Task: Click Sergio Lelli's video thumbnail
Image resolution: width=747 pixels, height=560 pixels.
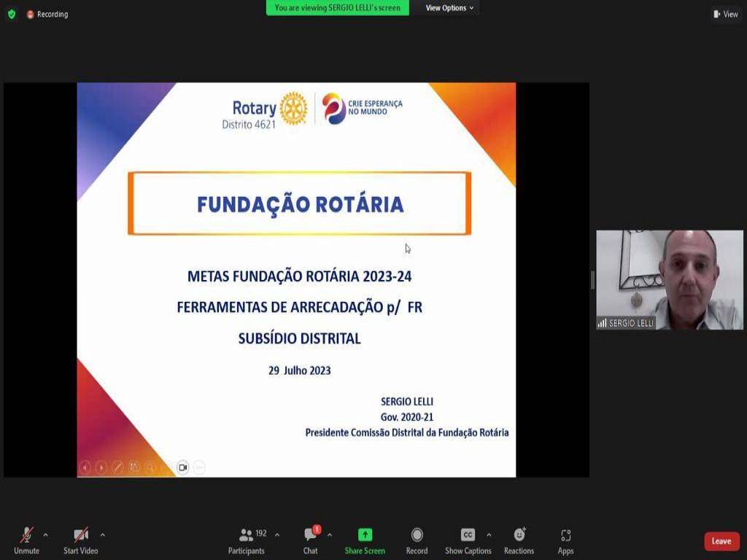Action: [669, 280]
